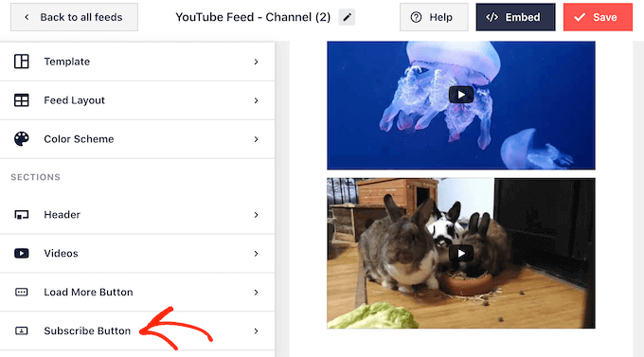Go back to all feeds
This screenshot has width=644, height=357.
tap(74, 17)
